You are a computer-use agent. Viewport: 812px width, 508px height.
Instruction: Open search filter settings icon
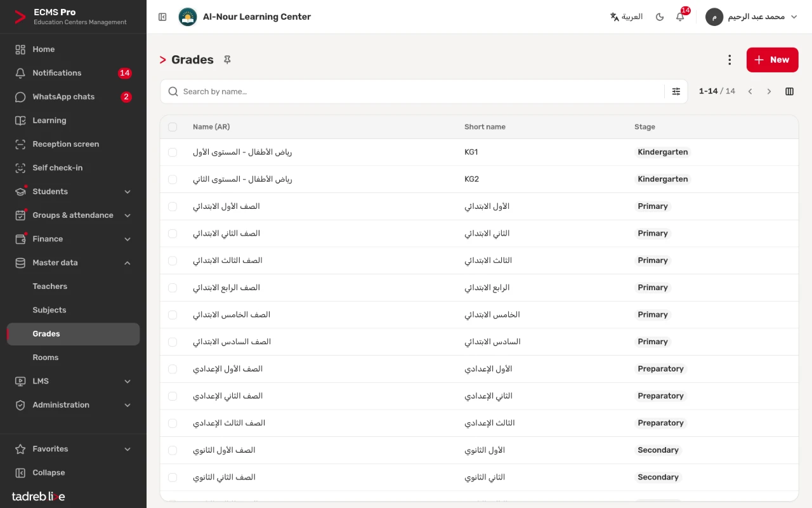tap(676, 91)
